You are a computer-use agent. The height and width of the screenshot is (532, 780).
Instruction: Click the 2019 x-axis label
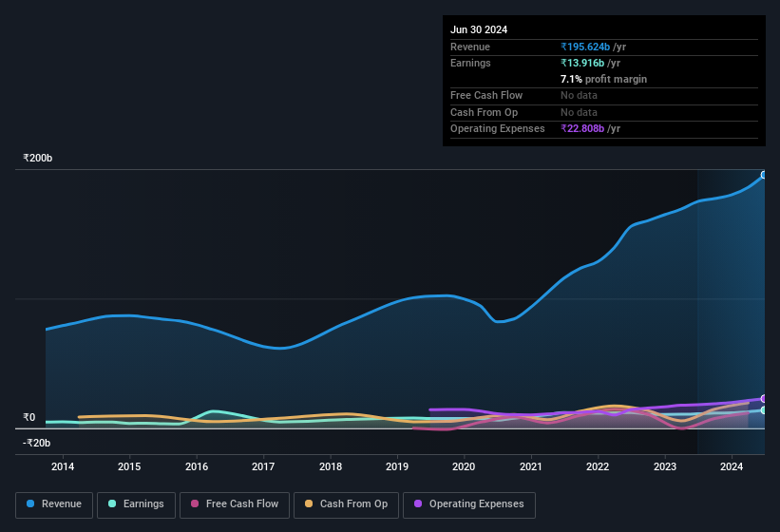pos(397,466)
